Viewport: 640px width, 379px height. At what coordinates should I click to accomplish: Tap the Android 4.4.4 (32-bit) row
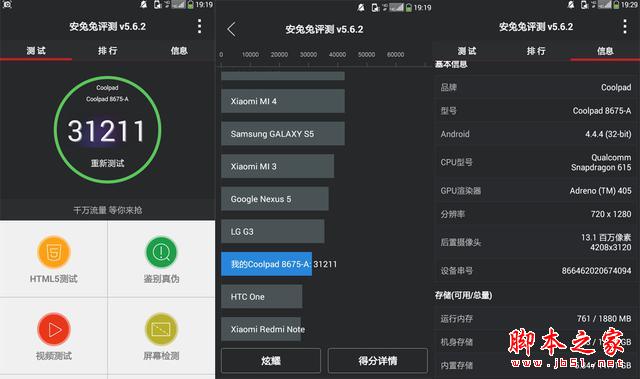[x=536, y=134]
